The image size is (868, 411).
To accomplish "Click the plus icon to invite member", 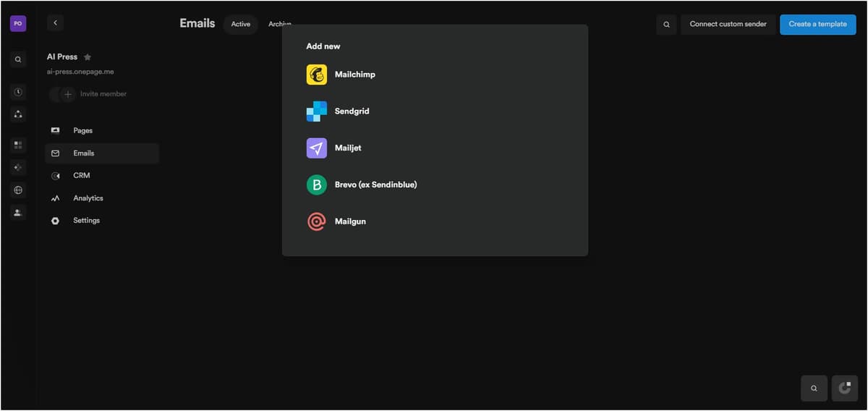I will [x=68, y=94].
